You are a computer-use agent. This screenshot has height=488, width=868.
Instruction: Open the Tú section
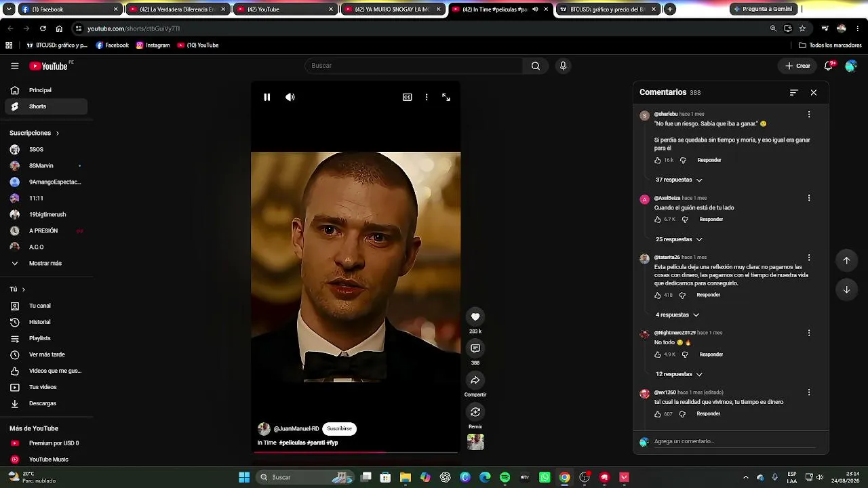coord(18,289)
